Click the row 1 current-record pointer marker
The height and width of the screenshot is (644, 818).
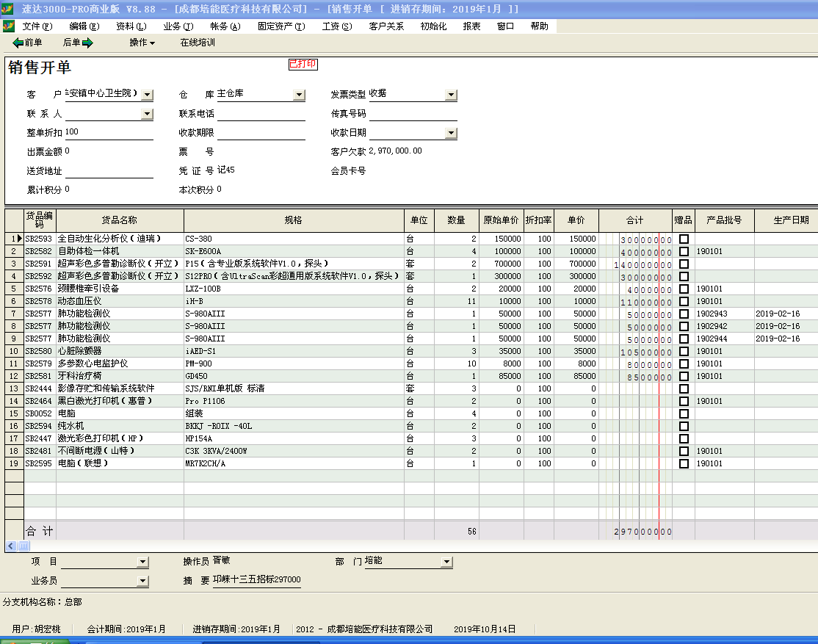(20, 239)
